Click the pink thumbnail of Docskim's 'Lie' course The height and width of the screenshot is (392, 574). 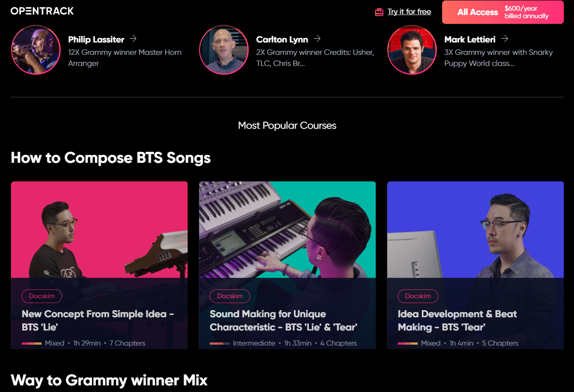pos(99,230)
